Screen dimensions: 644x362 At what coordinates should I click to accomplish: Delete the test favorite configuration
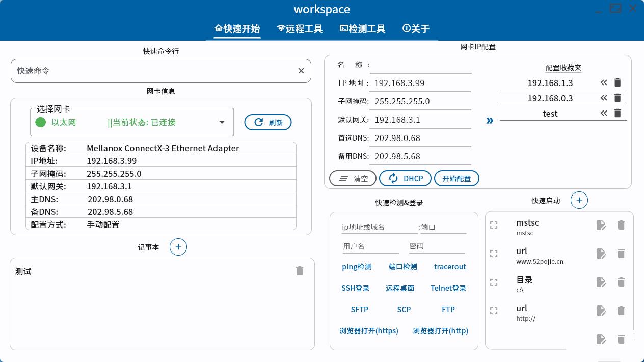pos(618,113)
